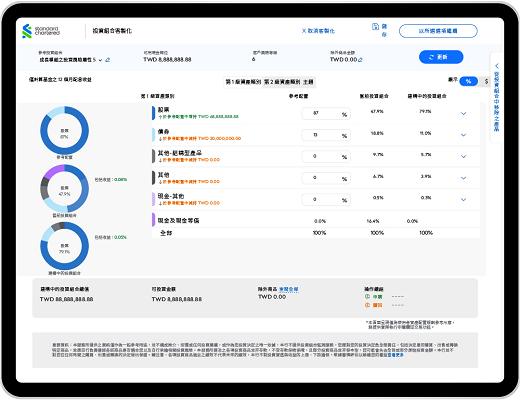Screen dimensions: 520x400
Task: Expand the 股票 (stocks) row chevron
Action: 463,113
